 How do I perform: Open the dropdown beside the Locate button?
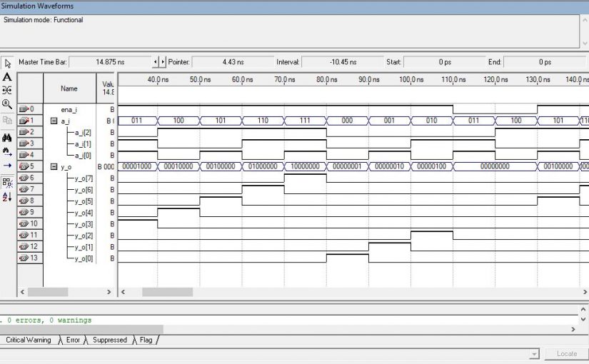pos(535,354)
